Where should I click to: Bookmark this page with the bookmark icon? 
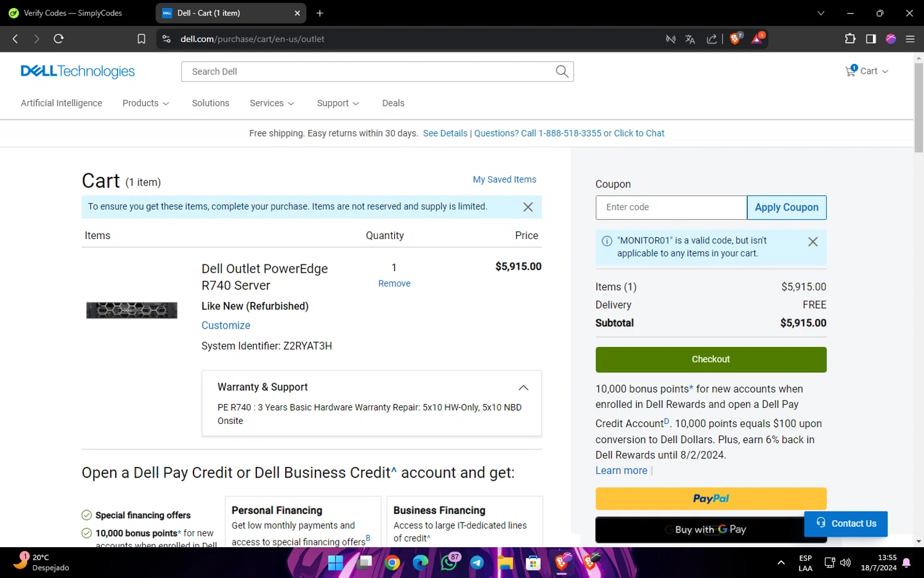click(141, 39)
